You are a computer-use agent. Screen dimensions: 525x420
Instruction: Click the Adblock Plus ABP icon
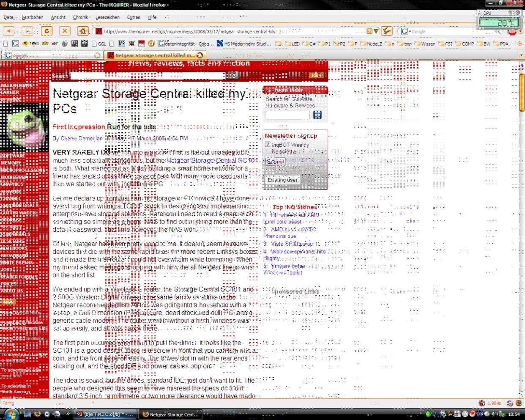point(512,32)
